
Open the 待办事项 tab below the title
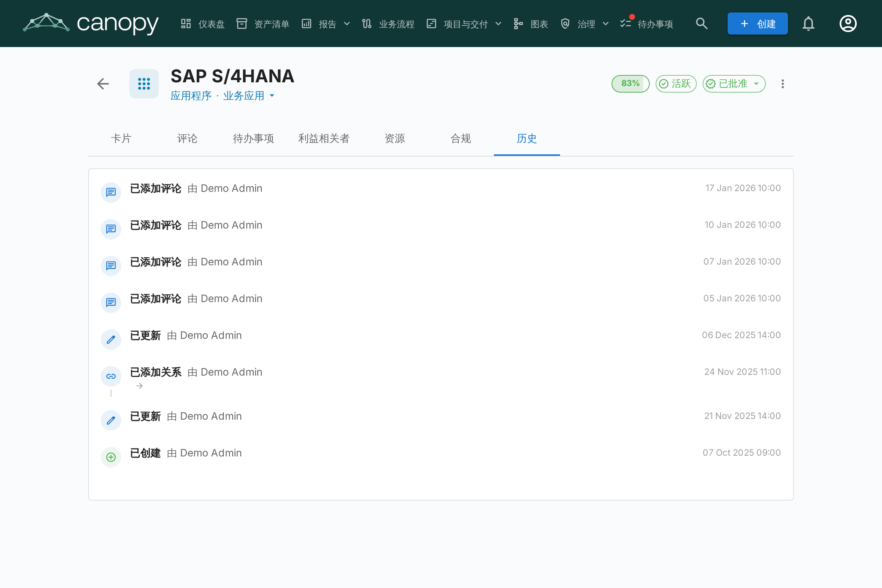click(x=254, y=139)
